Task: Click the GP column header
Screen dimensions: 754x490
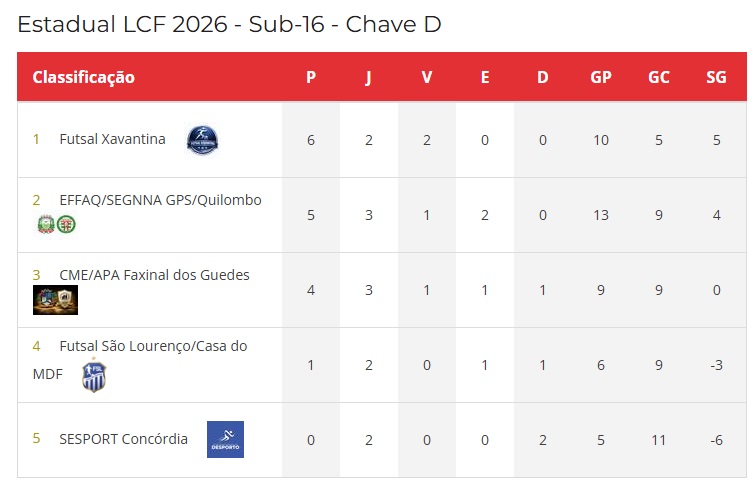Action: [x=601, y=77]
